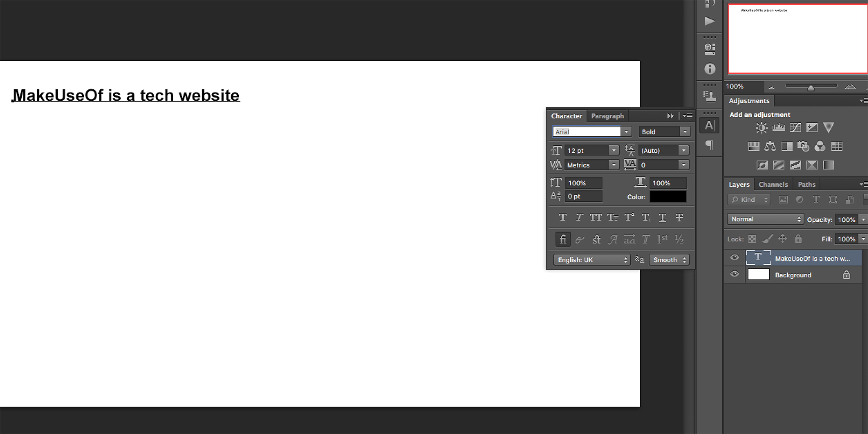Open the Character panel flyout menu

(x=687, y=116)
